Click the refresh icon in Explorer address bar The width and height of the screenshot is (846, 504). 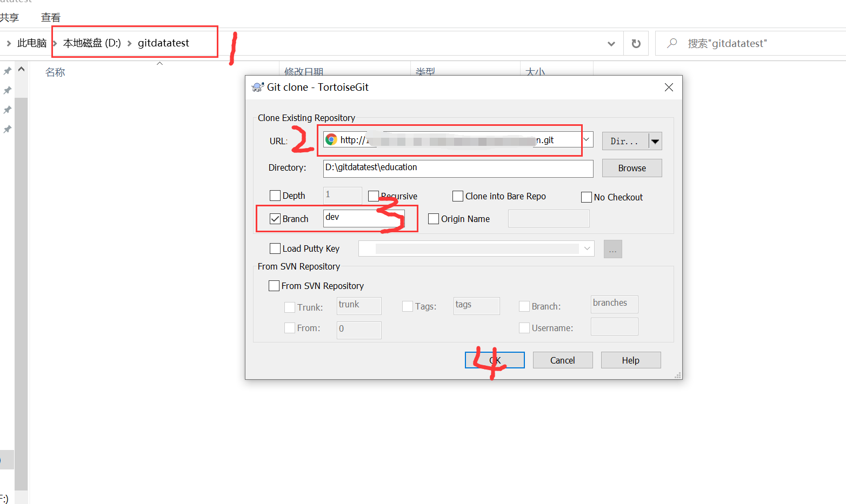pyautogui.click(x=636, y=44)
